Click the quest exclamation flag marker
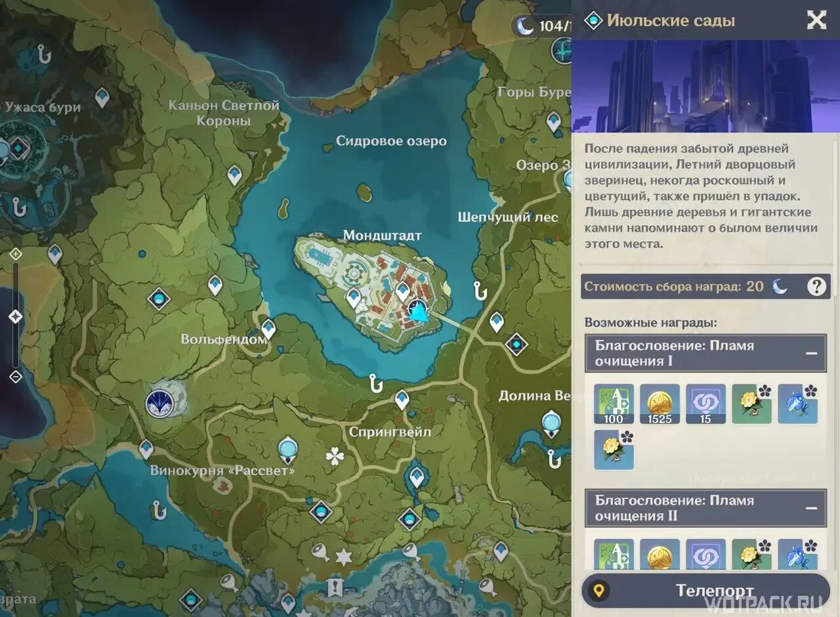The width and height of the screenshot is (840, 617). 336,586
